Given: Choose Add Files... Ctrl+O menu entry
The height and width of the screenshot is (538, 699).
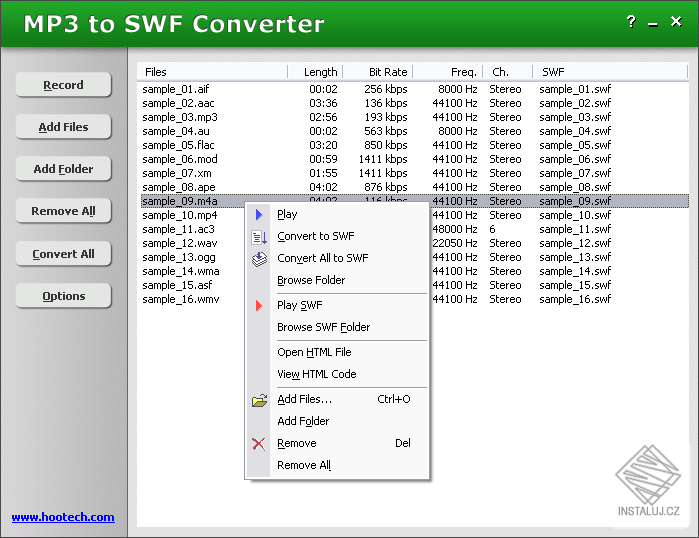Looking at the screenshot, I should click(337, 399).
